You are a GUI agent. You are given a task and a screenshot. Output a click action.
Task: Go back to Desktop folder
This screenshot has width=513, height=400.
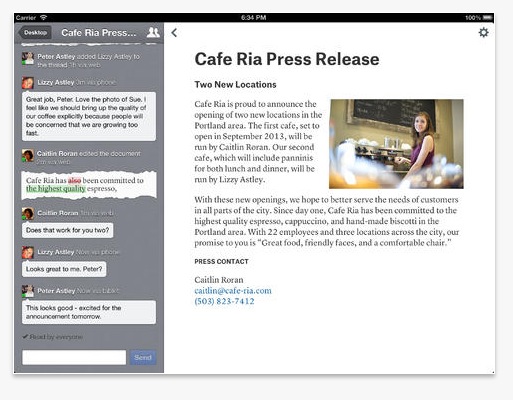tap(35, 33)
